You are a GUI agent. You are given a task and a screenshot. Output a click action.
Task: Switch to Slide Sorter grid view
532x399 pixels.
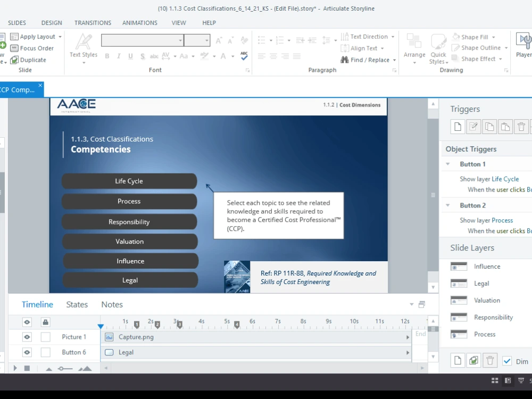[495, 381]
